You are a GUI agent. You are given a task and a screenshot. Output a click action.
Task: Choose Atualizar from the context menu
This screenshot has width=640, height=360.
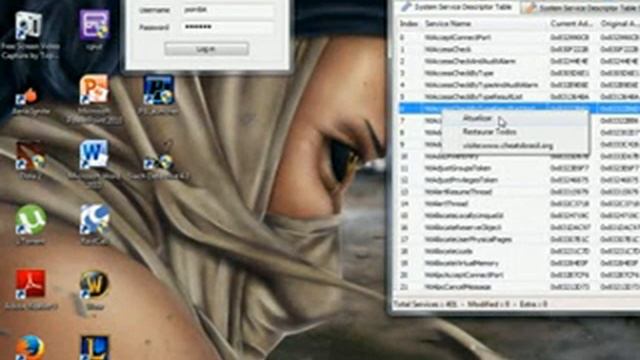(x=515, y=118)
